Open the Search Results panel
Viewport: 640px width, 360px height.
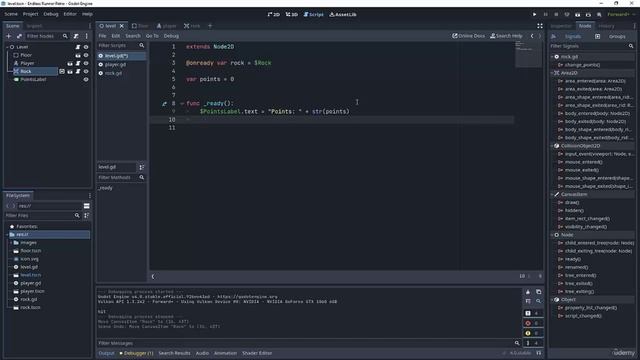[x=174, y=353]
